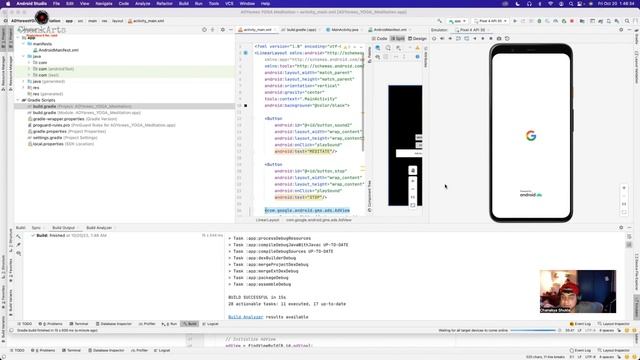Switch to the MainActivity.java editor tab

coord(342,30)
